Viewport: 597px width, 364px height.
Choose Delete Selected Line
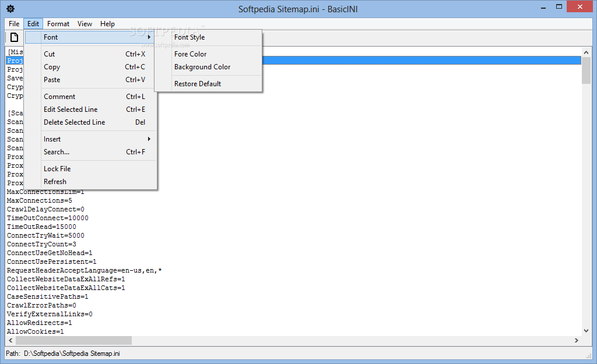90,122
